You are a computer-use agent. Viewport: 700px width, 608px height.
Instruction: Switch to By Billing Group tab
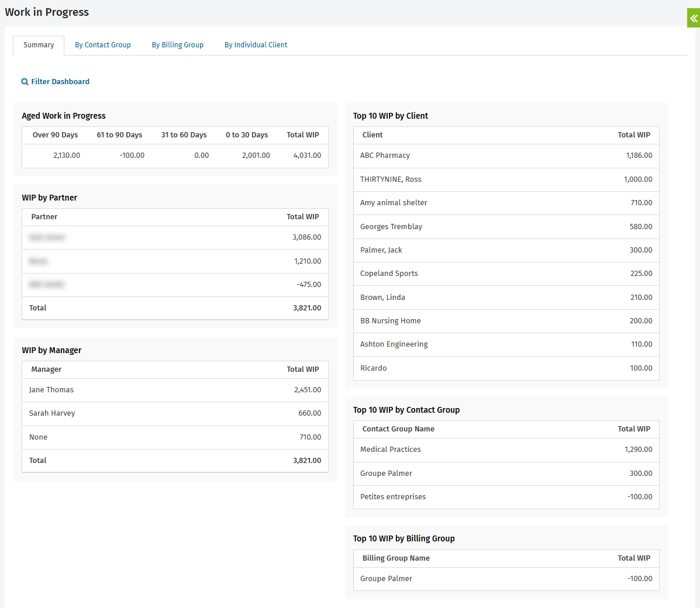click(x=178, y=45)
